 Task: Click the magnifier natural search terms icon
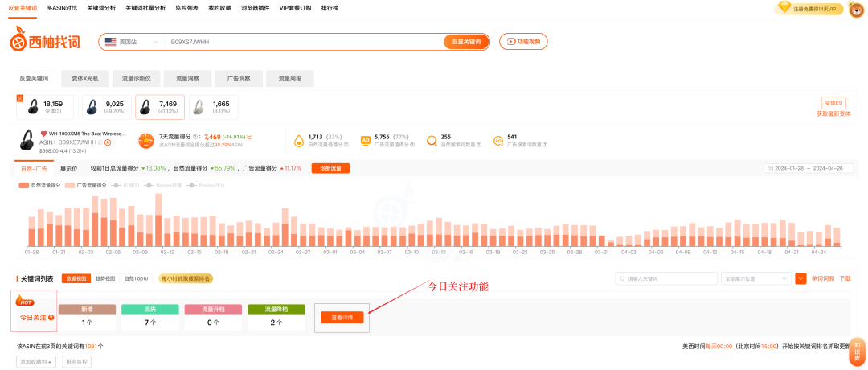tap(432, 141)
